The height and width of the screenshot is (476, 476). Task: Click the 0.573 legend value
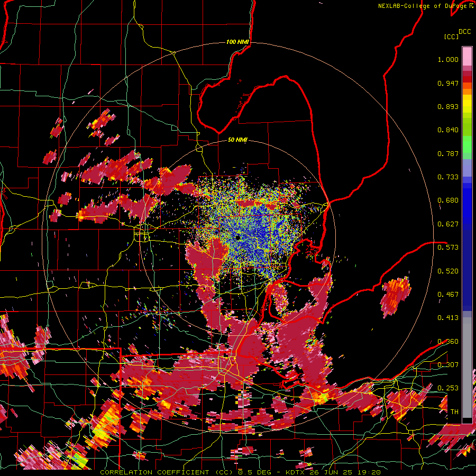[448, 248]
